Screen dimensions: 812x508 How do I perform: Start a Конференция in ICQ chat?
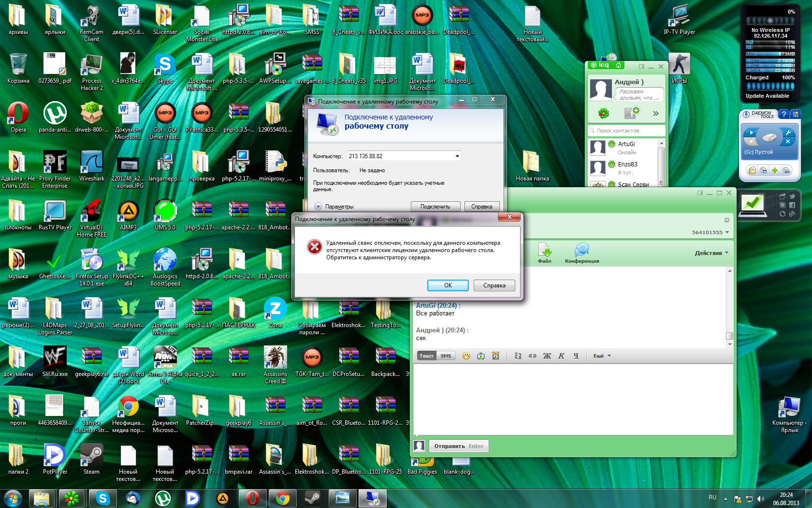tap(582, 253)
